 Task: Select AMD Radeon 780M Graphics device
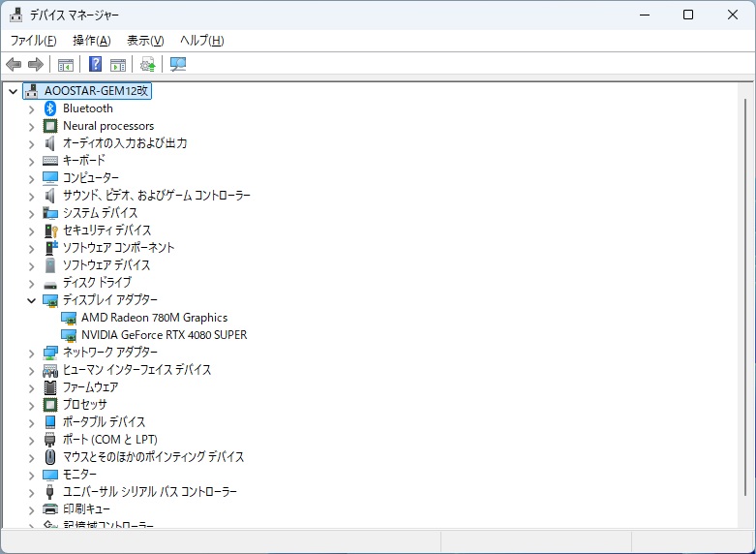(x=154, y=318)
